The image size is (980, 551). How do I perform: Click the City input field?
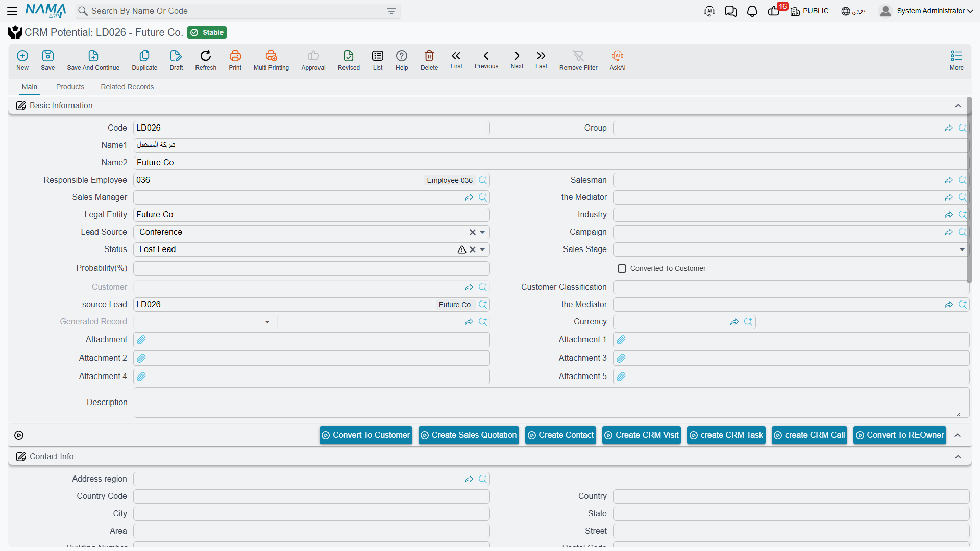311,514
